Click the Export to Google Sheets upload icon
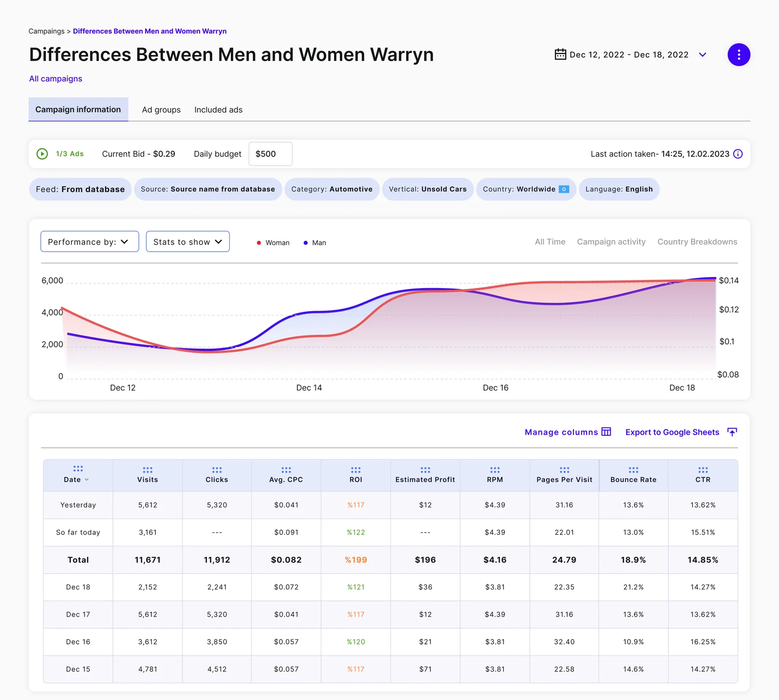Viewport: 779px width, 700px height. [732, 432]
